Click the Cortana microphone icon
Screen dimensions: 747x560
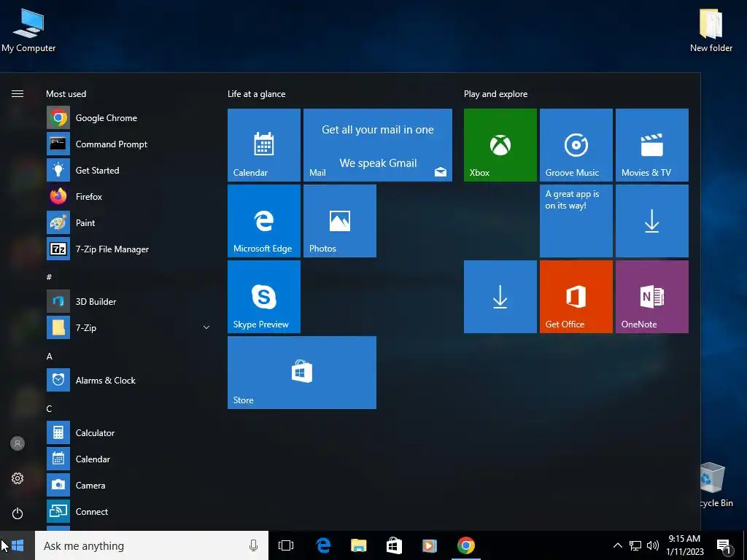tap(253, 545)
